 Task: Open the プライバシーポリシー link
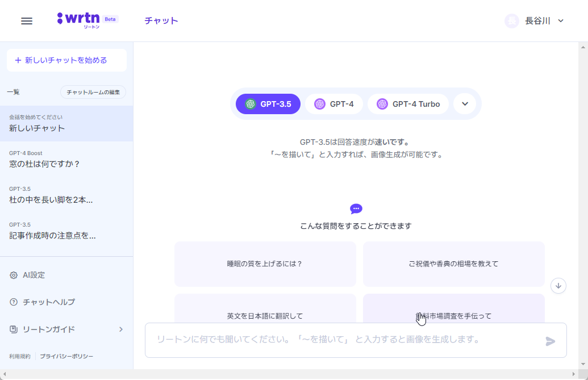point(65,356)
